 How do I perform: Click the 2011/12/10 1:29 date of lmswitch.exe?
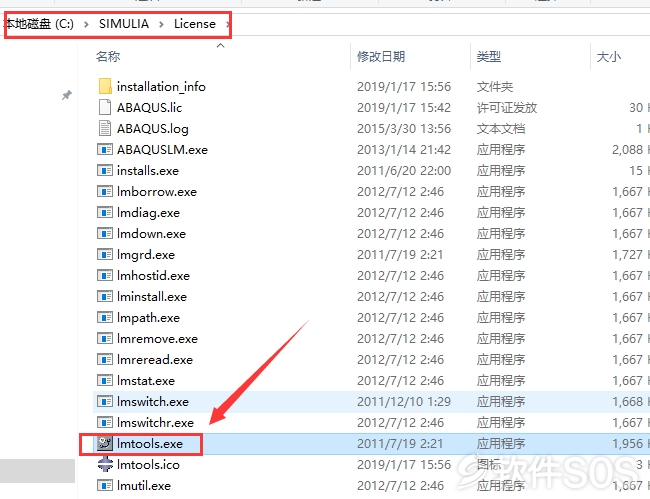pyautogui.click(x=404, y=402)
